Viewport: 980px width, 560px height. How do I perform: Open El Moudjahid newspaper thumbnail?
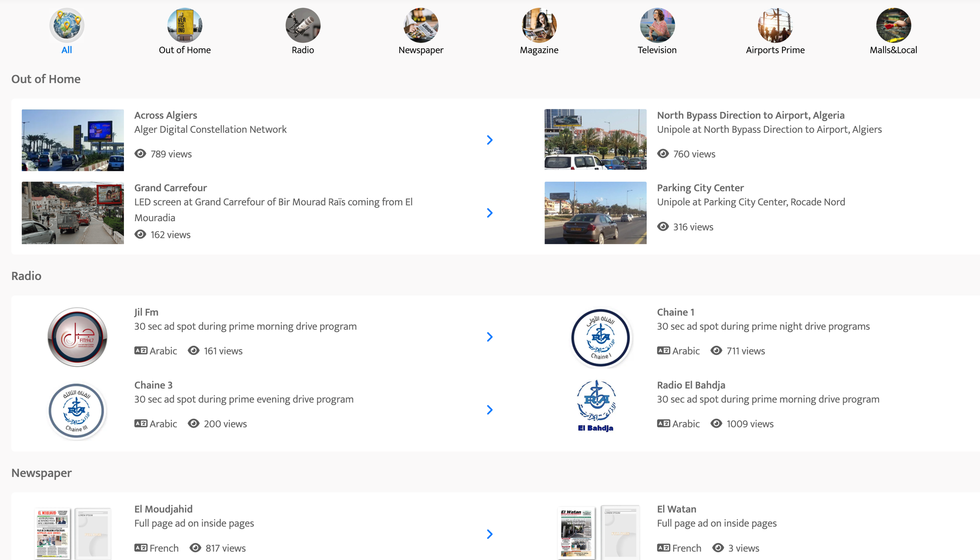point(73,534)
